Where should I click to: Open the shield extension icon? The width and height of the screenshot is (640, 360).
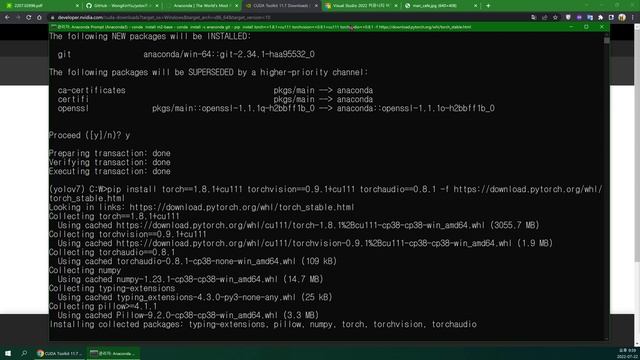[568, 18]
